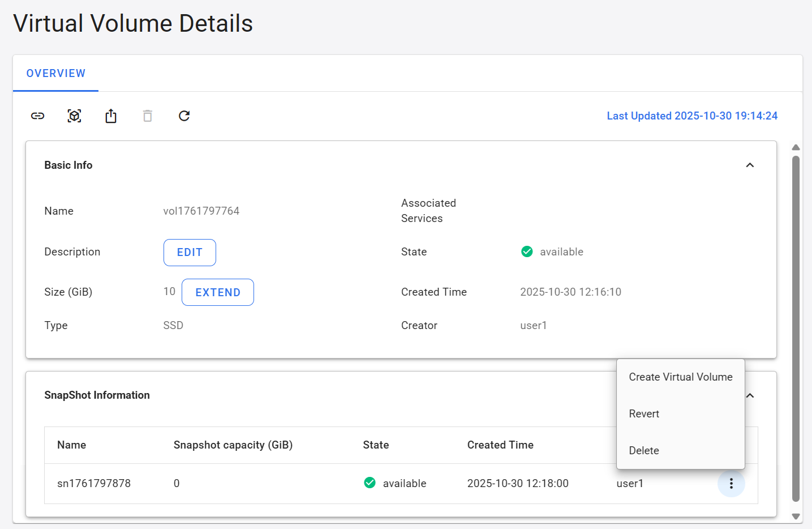This screenshot has height=529, width=812.
Task: Choose Create Virtual Volume from the menu
Action: click(x=681, y=377)
